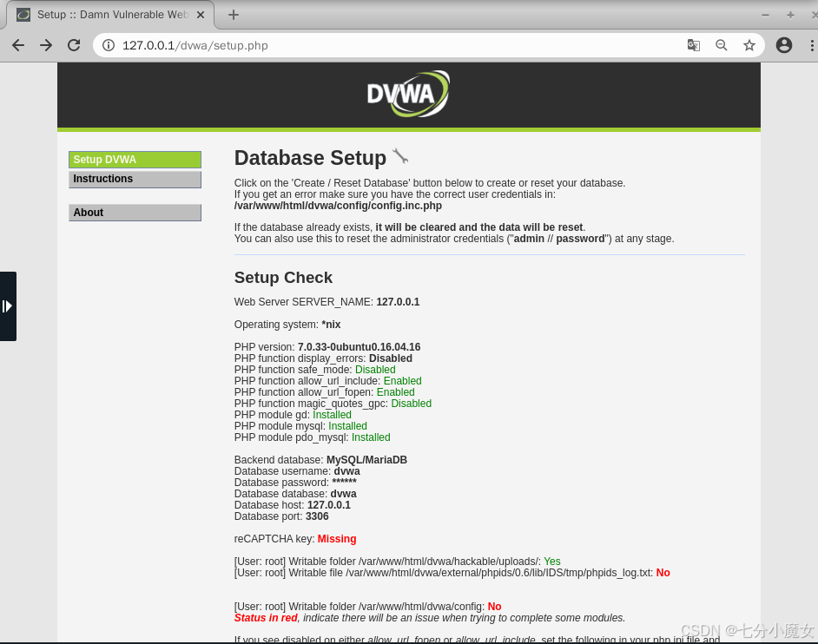Go forward to the next page
Screen dimensions: 818x644
[x=46, y=45]
